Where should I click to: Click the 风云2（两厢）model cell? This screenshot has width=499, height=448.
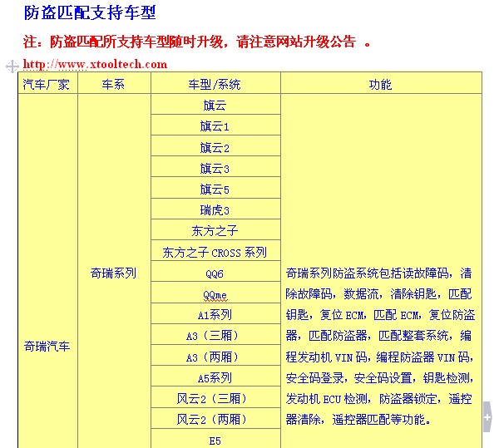point(215,419)
